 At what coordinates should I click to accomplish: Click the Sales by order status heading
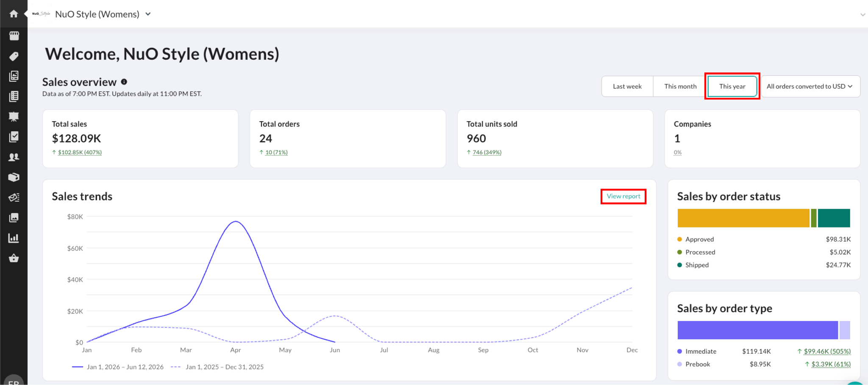[x=729, y=197]
